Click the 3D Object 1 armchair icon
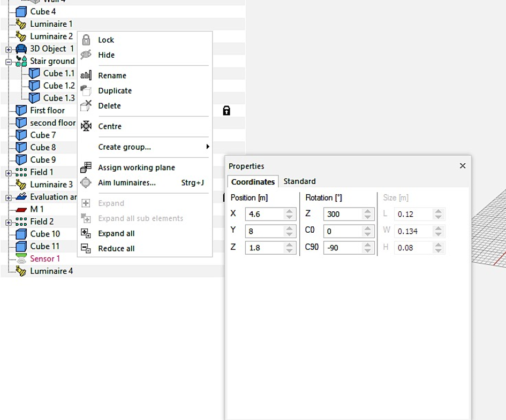Image resolution: width=506 pixels, height=420 pixels. (21, 49)
